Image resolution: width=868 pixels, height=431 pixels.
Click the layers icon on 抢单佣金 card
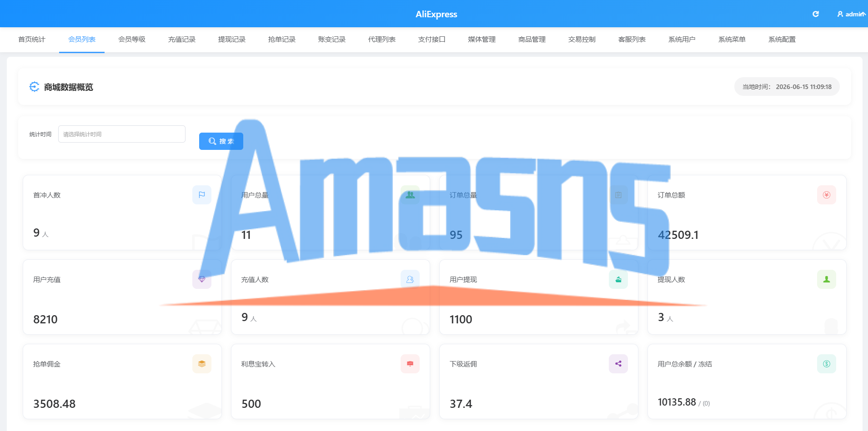[x=202, y=364]
